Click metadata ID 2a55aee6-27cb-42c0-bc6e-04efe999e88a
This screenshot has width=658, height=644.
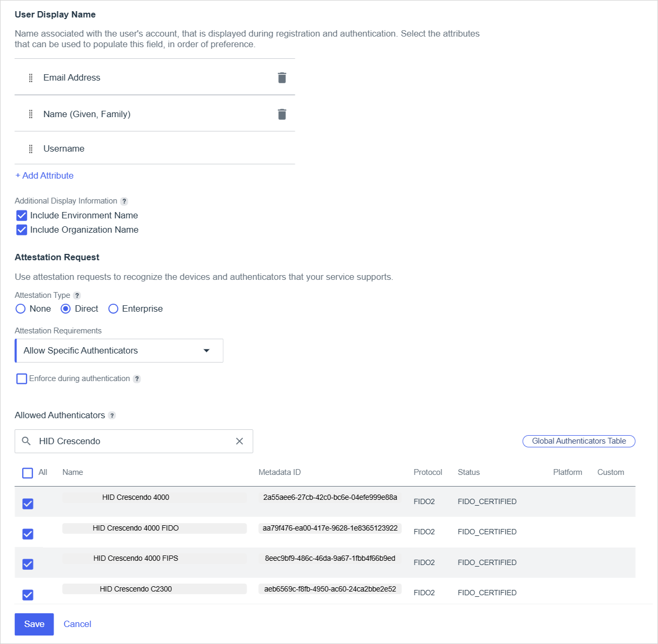[330, 498]
